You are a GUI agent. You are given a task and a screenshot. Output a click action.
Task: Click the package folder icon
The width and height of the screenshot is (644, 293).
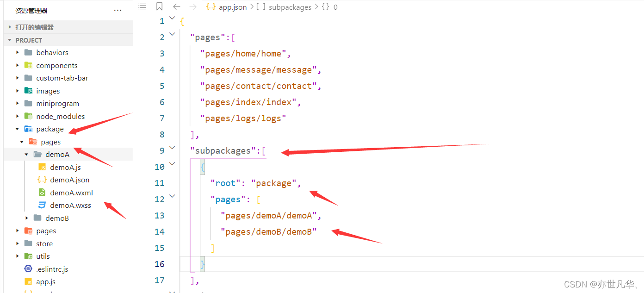(28, 129)
